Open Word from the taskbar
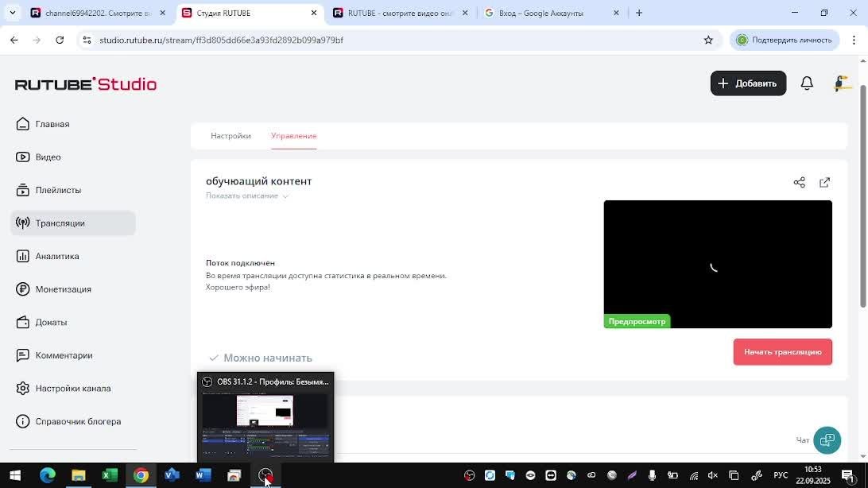Screen dimensions: 868x488 (203, 475)
